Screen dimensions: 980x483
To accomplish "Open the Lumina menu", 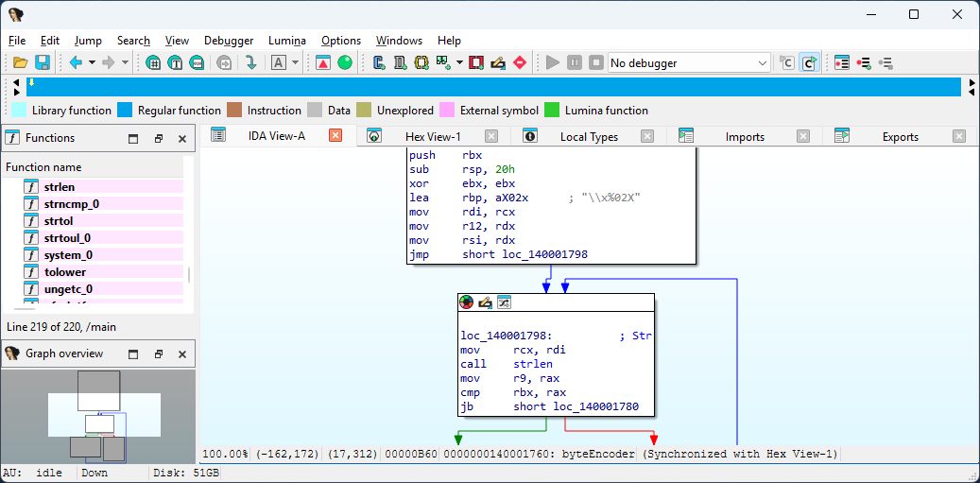I will click(286, 41).
